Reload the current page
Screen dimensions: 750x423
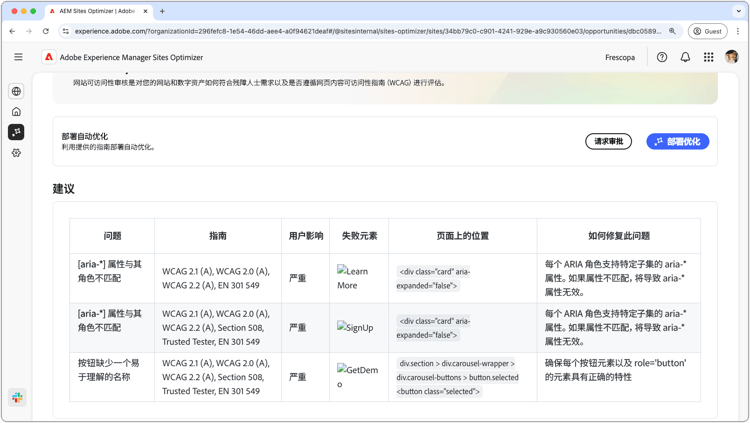[45, 31]
